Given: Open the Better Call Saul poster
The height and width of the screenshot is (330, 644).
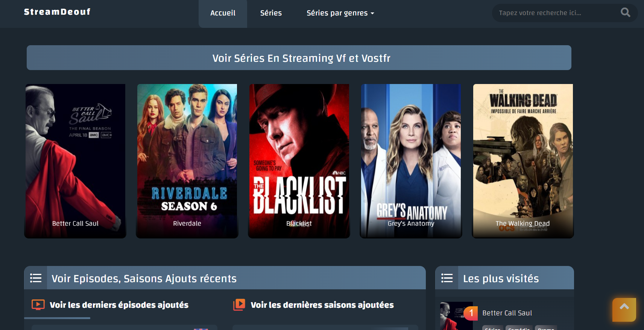Looking at the screenshot, I should coord(75,161).
